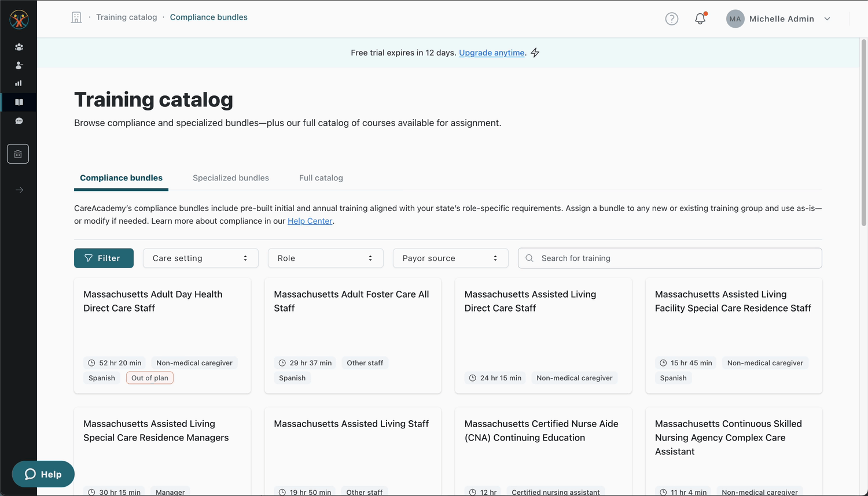Open the Role dropdown
Viewport: 868px width, 496px height.
(x=325, y=258)
